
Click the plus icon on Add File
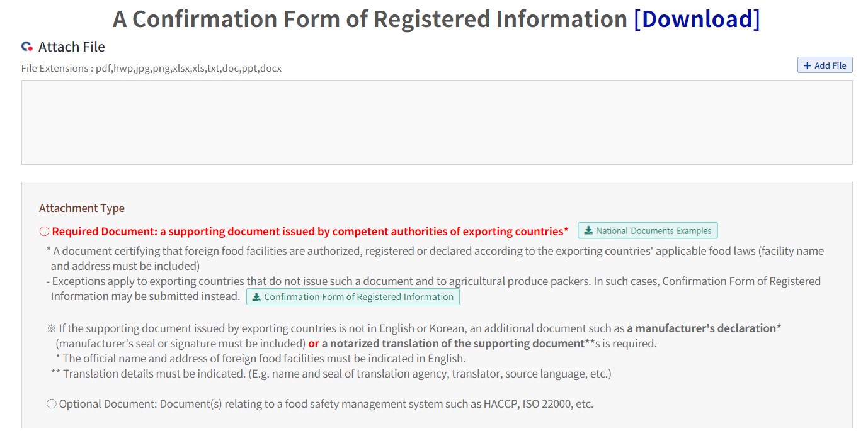pyautogui.click(x=808, y=65)
